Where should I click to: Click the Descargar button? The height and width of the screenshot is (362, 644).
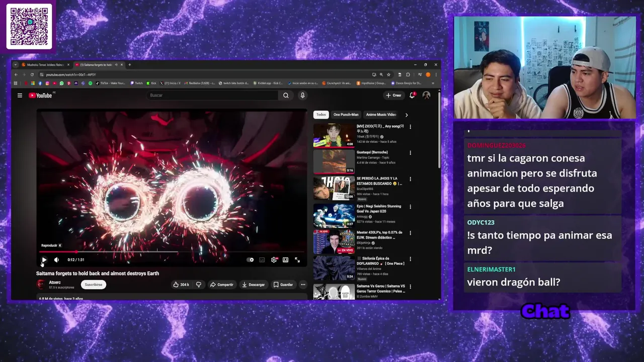tap(253, 285)
